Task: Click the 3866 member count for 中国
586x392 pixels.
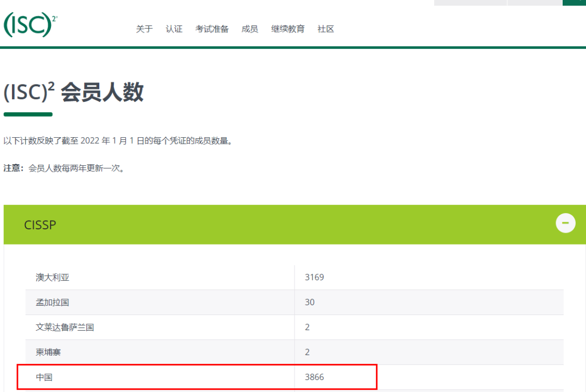Action: coord(314,377)
